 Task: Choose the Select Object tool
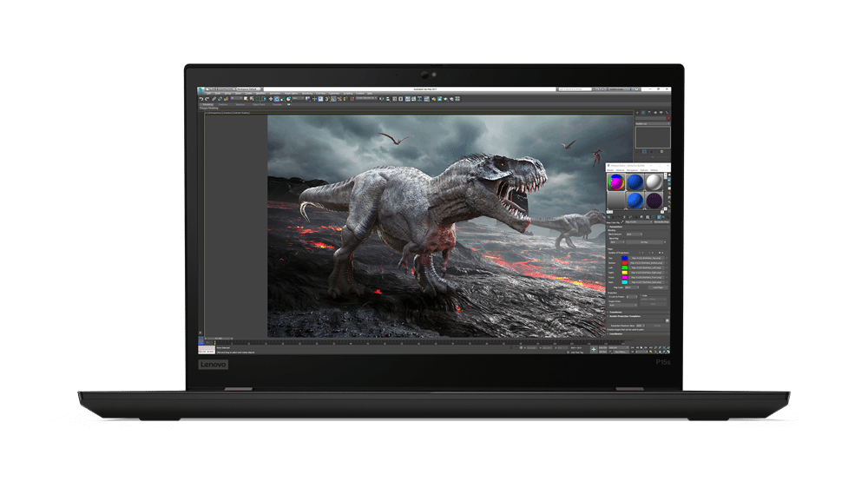pyautogui.click(x=246, y=99)
